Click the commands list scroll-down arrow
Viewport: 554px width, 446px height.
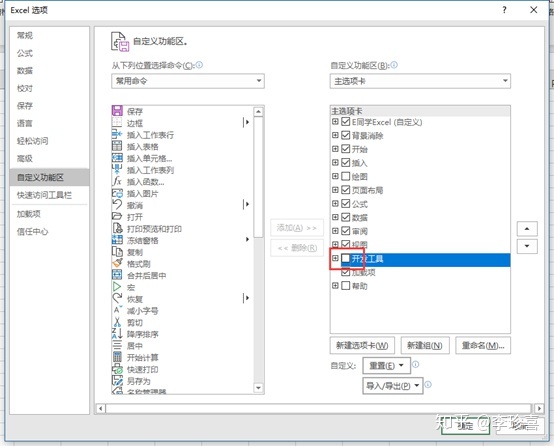[x=259, y=388]
